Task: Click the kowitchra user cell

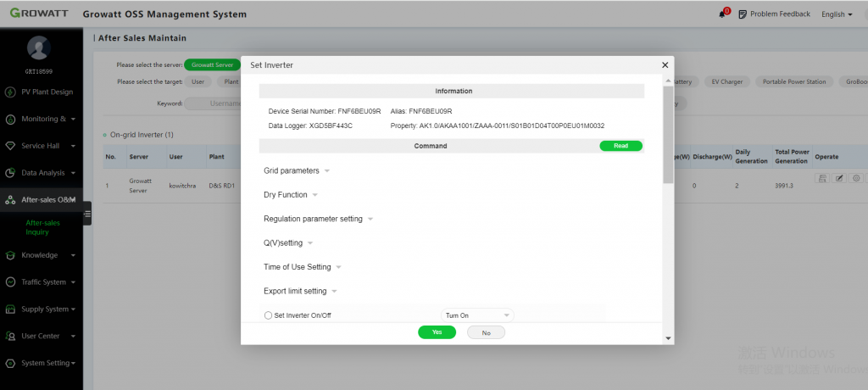Action: 182,186
